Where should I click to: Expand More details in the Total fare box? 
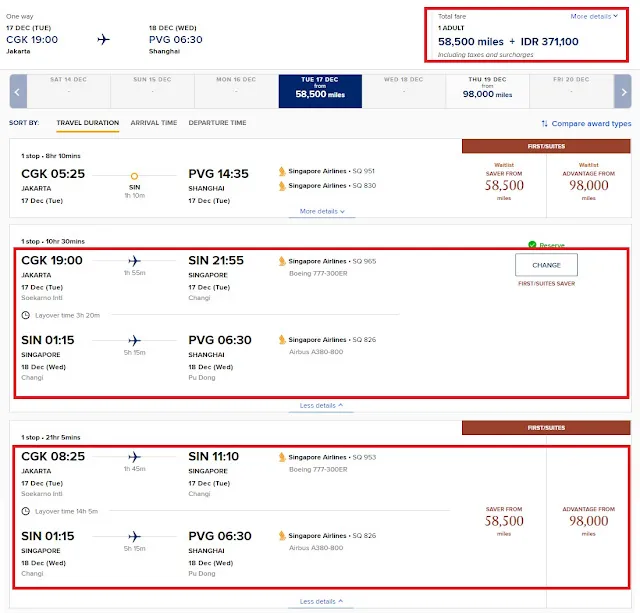coord(594,16)
